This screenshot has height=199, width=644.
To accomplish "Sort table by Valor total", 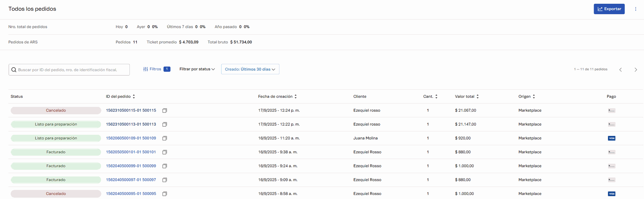I will [x=477, y=96].
